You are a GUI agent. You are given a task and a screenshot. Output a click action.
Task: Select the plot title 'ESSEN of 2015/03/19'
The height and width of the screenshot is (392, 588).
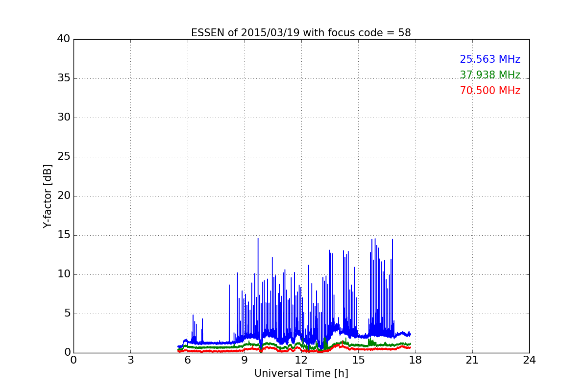coord(301,33)
